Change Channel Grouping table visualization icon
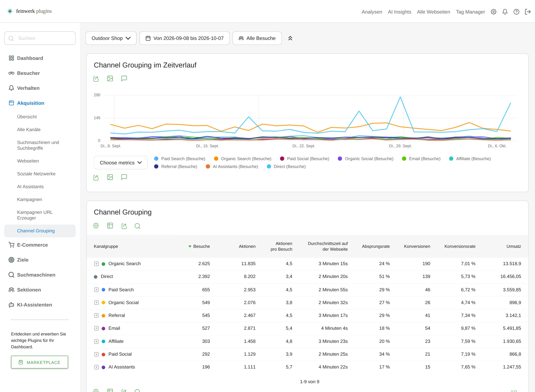 [110, 226]
